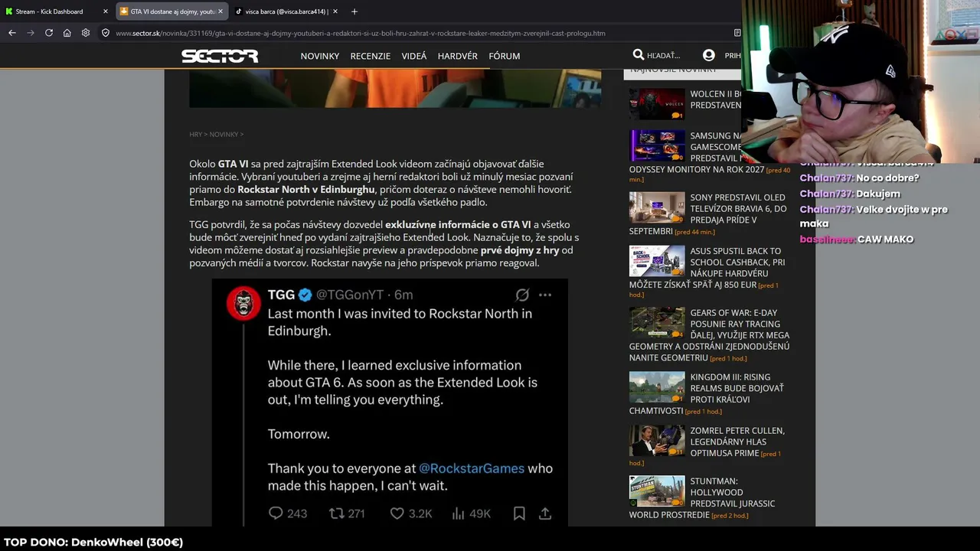This screenshot has height=551, width=980.
Task: Close the GTA VI article tab
Action: point(220,11)
